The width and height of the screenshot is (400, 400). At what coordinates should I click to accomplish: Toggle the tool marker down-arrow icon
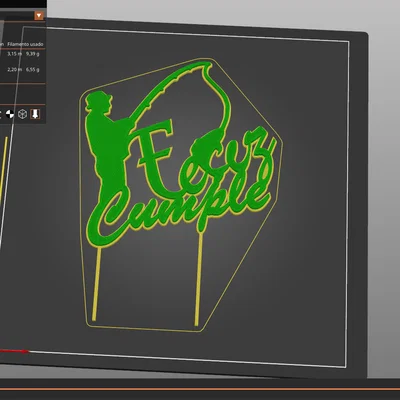(35, 114)
